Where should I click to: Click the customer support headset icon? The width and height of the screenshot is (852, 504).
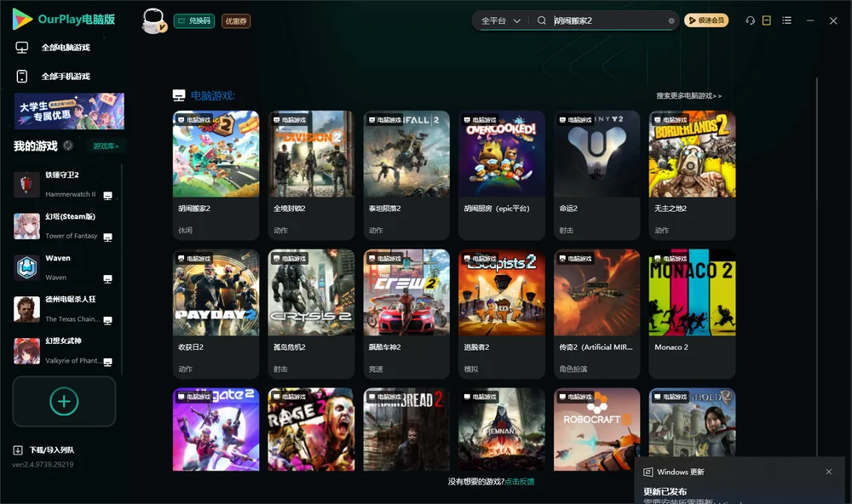(x=751, y=20)
